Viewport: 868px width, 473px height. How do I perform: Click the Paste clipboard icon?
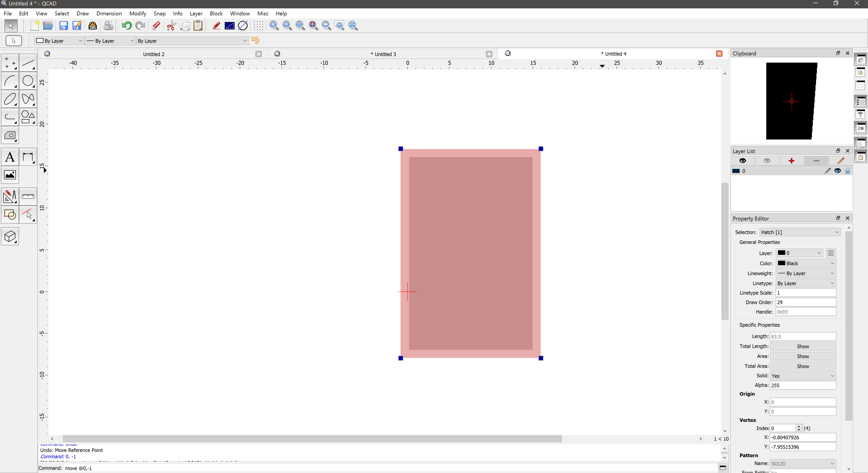tap(198, 26)
